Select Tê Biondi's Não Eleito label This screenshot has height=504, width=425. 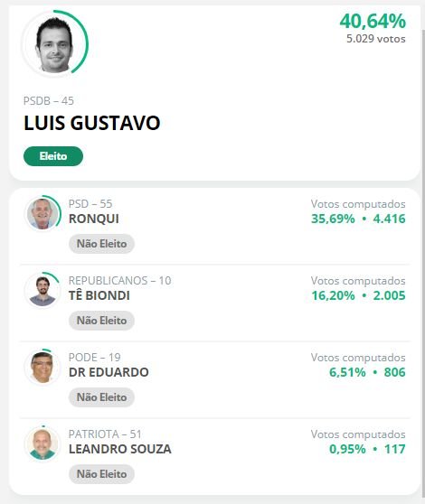101,321
